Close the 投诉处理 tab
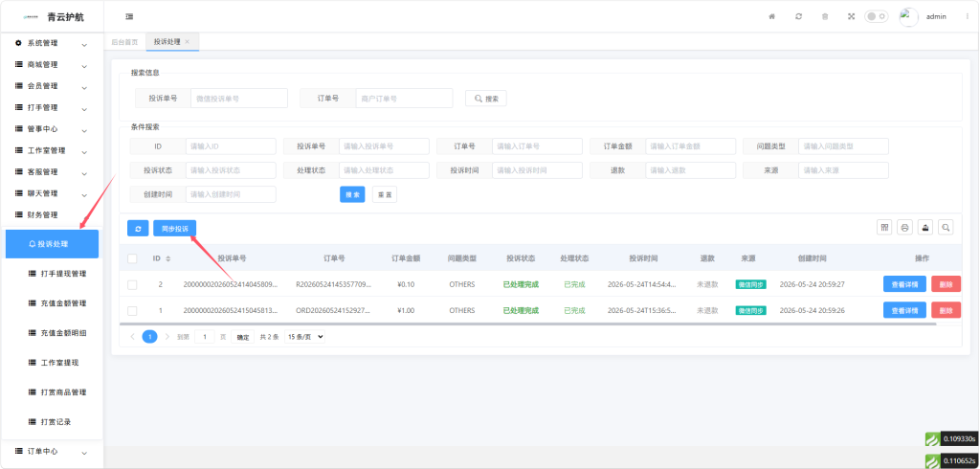This screenshot has width=980, height=469. pos(187,42)
